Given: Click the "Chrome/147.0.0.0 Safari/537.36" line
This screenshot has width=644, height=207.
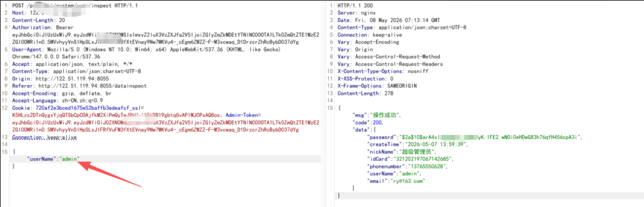Looking at the screenshot, I should click(56, 57).
